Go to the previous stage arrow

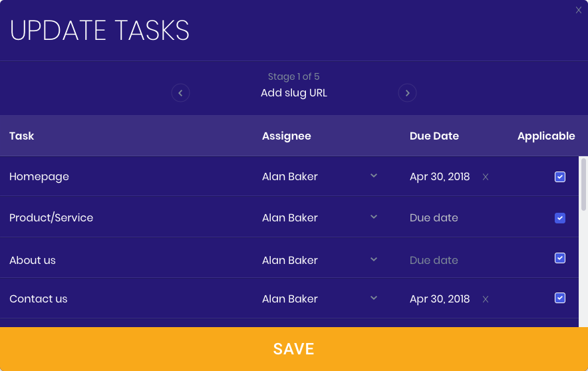(180, 92)
